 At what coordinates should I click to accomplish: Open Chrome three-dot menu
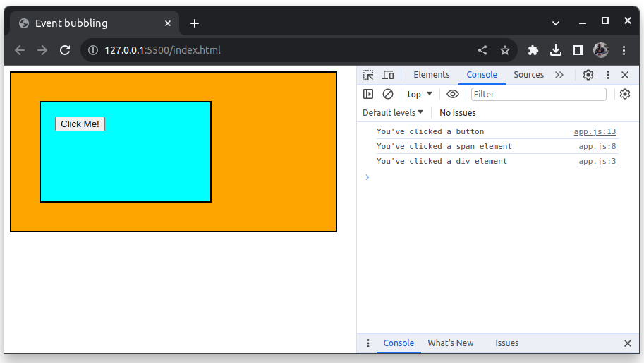tap(624, 50)
